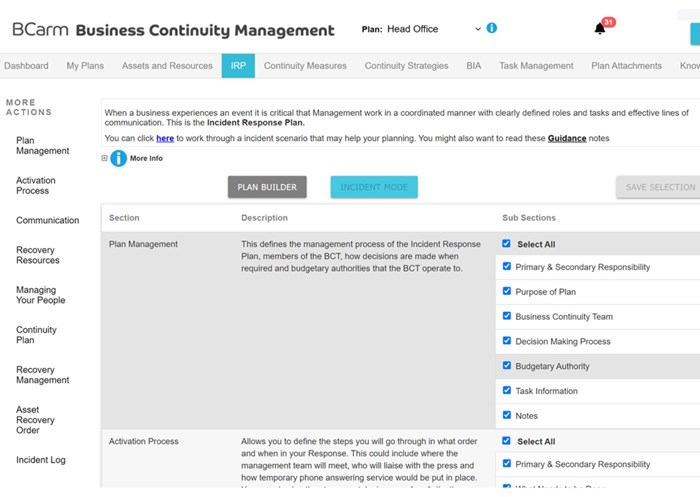The image size is (700, 497).
Task: Toggle the Task Information checkbox
Action: point(507,390)
